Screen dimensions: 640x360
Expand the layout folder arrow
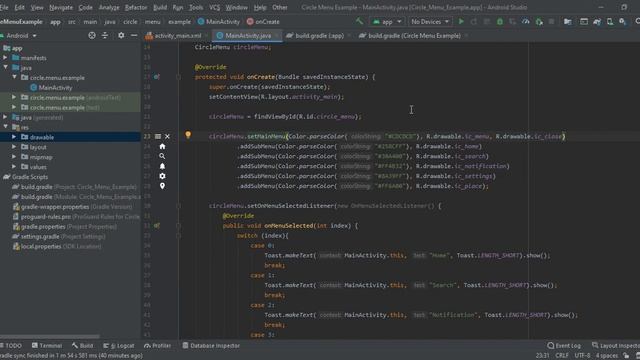point(14,147)
